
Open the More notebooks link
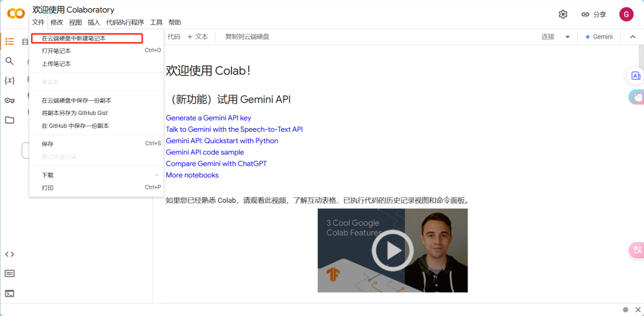192,175
